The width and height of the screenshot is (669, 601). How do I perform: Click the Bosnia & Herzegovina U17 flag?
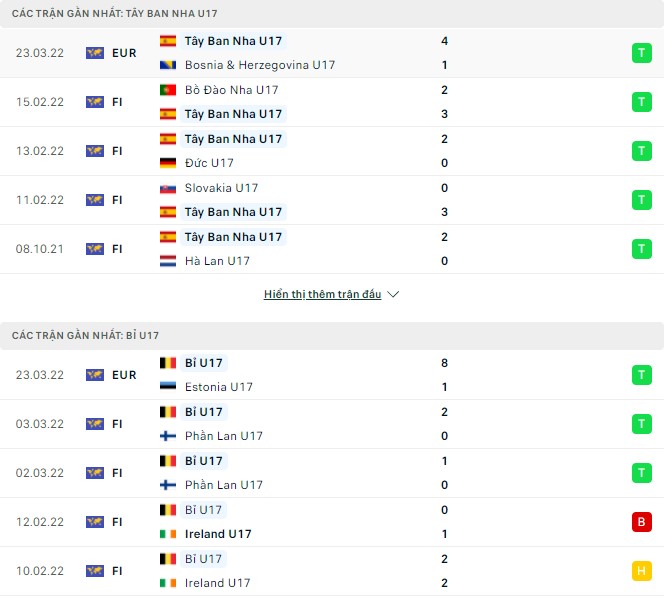pyautogui.click(x=168, y=65)
